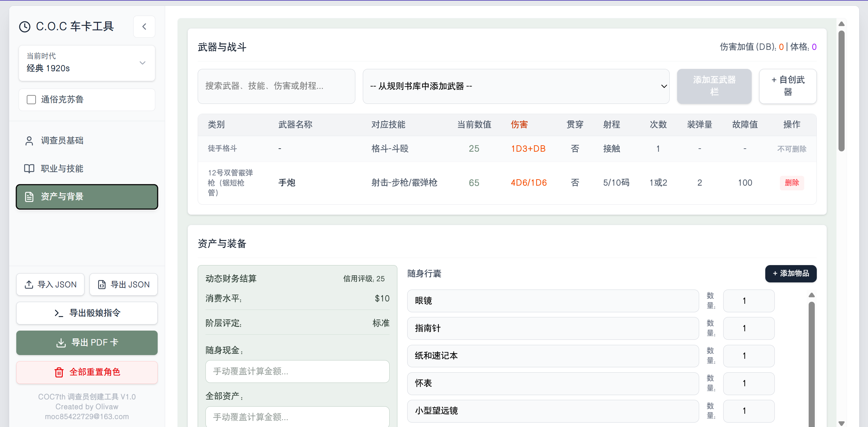The image size is (868, 427).
Task: Click 导出骰娘指令 button
Action: click(x=87, y=313)
